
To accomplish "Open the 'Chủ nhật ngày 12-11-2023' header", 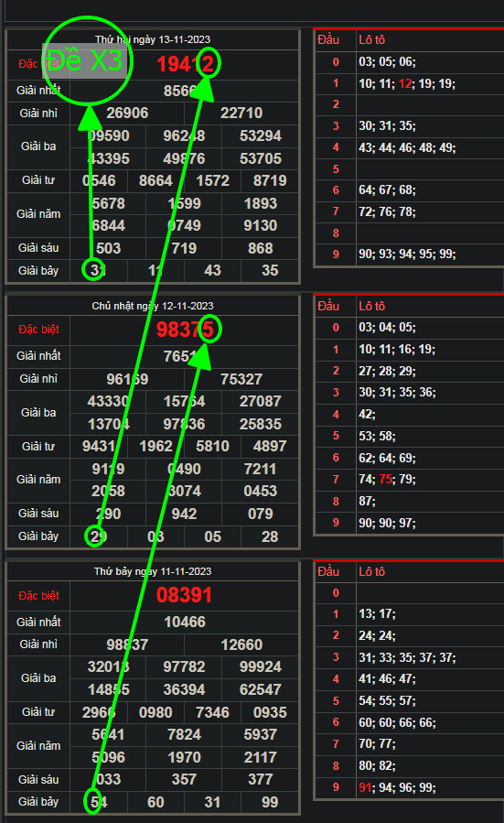I will pyautogui.click(x=153, y=306).
